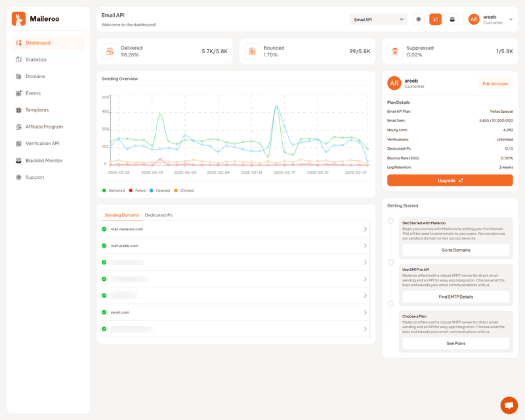525x420 pixels.
Task: Open the live chat bubble widget
Action: pyautogui.click(x=509, y=405)
